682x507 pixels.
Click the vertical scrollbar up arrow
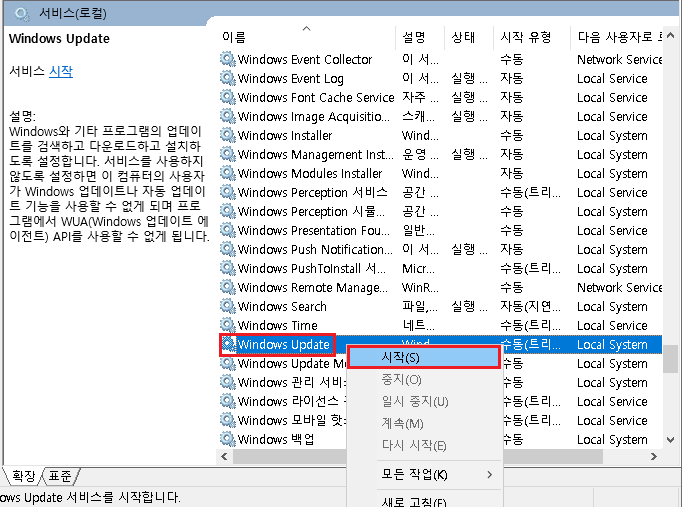click(x=671, y=36)
